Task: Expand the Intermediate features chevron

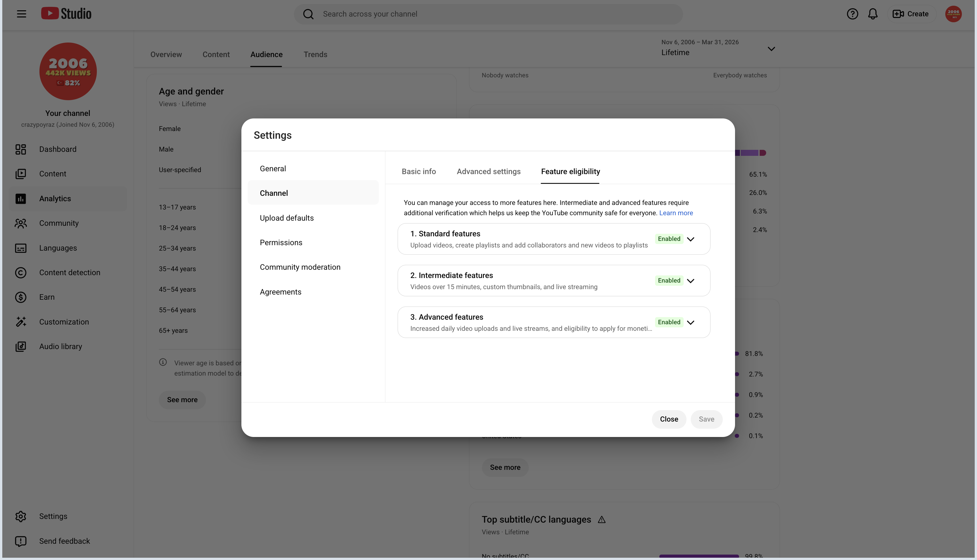Action: (690, 281)
